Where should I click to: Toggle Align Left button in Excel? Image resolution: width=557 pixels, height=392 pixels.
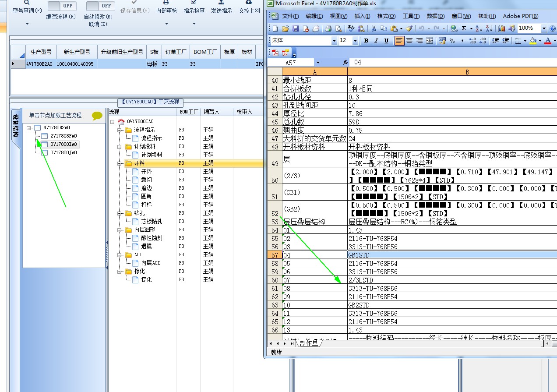pos(399,41)
